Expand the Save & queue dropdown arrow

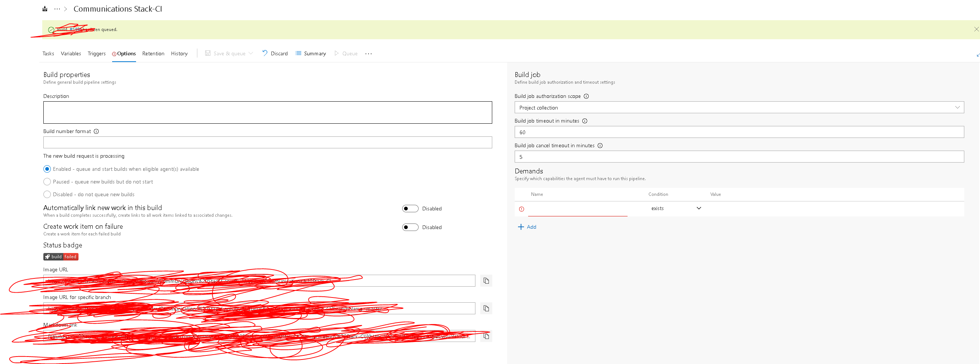[251, 53]
